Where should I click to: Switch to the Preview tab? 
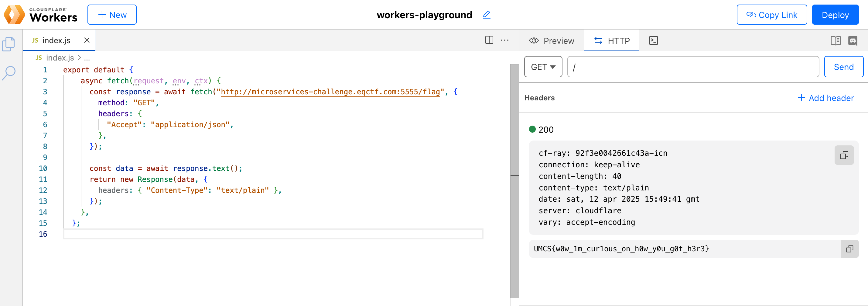(551, 40)
